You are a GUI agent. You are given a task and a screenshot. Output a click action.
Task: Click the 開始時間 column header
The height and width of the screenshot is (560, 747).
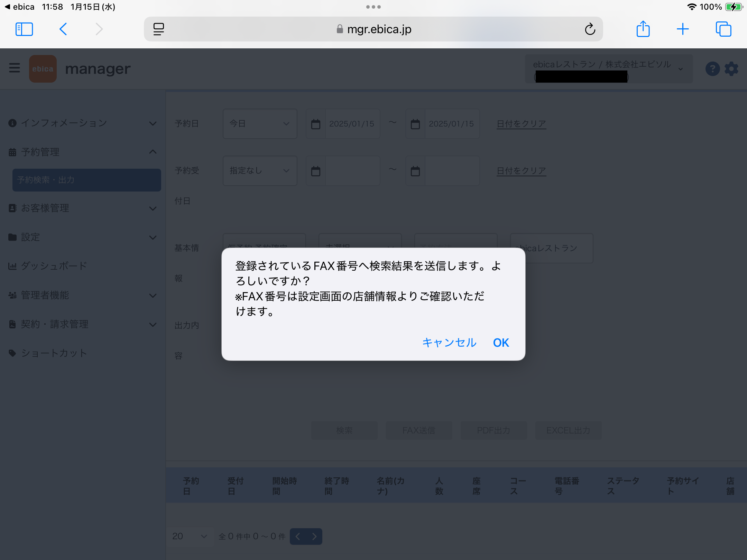(284, 486)
